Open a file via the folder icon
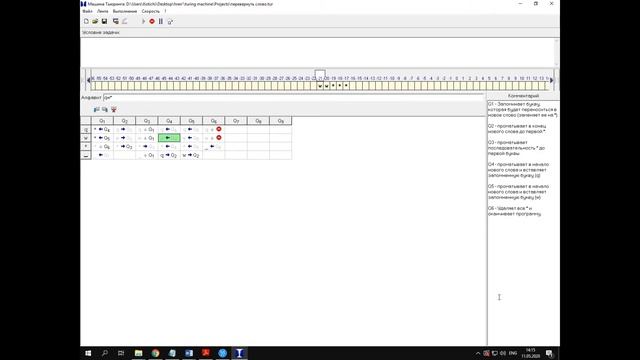 (x=95, y=21)
